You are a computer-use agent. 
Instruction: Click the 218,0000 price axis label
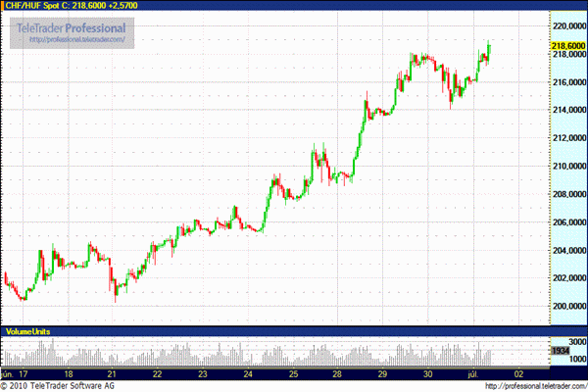tap(569, 54)
